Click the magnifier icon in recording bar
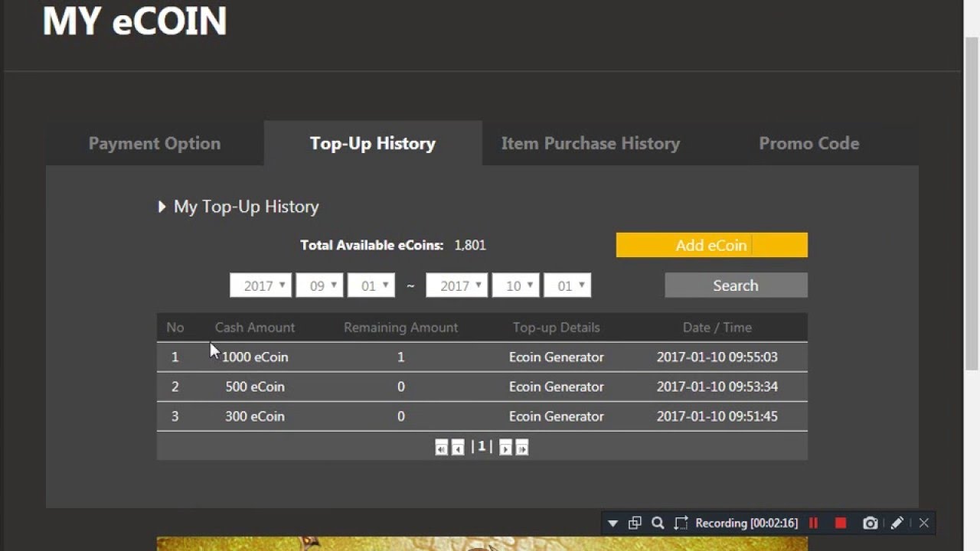980x551 pixels. point(658,523)
